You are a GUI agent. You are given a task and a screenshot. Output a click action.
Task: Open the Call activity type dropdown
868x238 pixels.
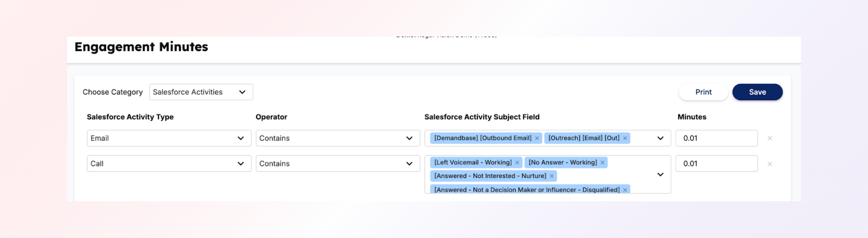pos(169,163)
